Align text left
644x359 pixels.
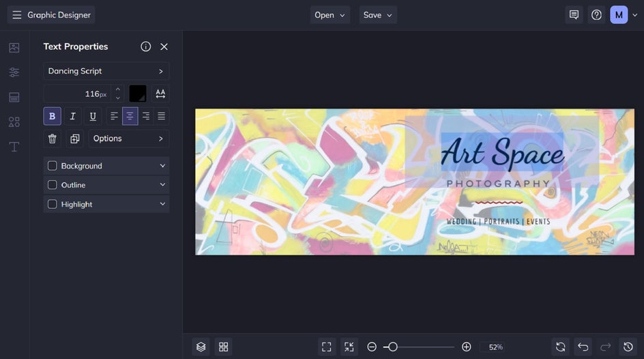(114, 116)
